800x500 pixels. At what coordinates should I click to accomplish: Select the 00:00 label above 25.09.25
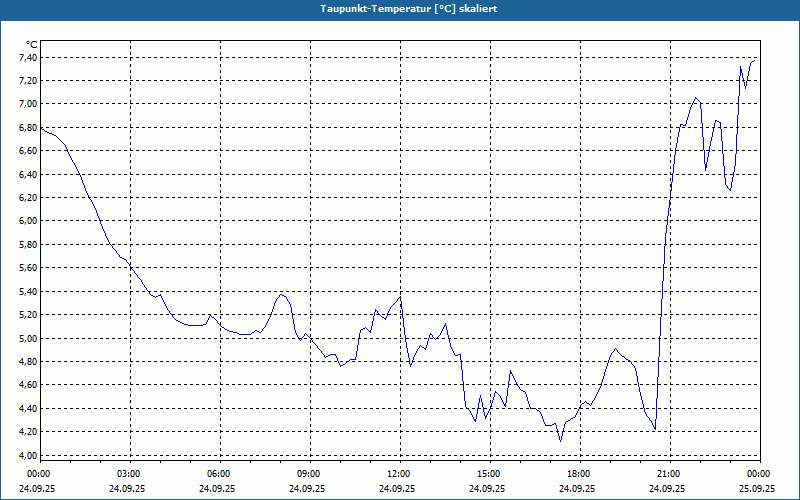click(x=760, y=474)
